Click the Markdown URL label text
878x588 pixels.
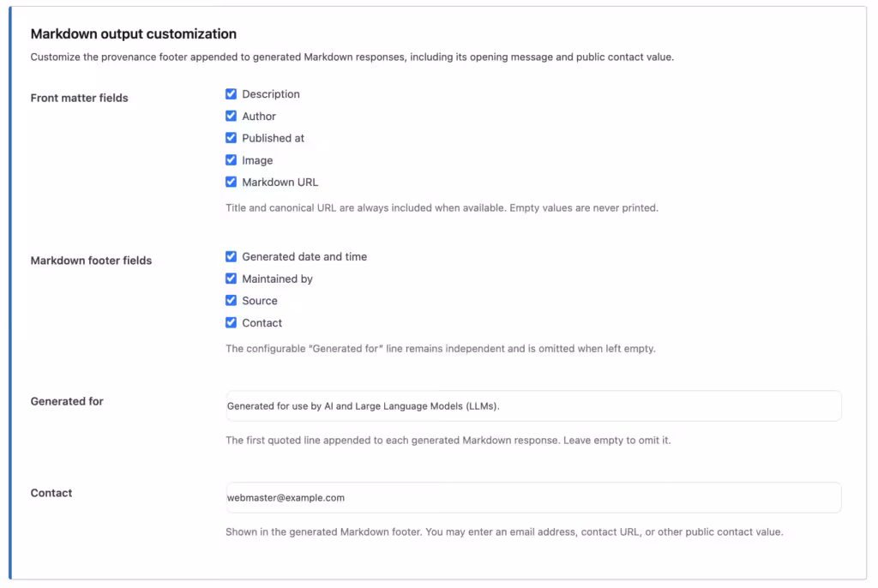tap(280, 182)
